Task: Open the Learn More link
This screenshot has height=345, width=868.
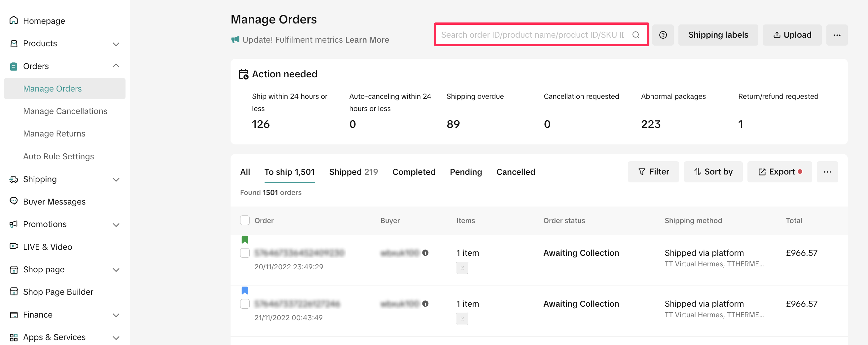Action: tap(367, 40)
